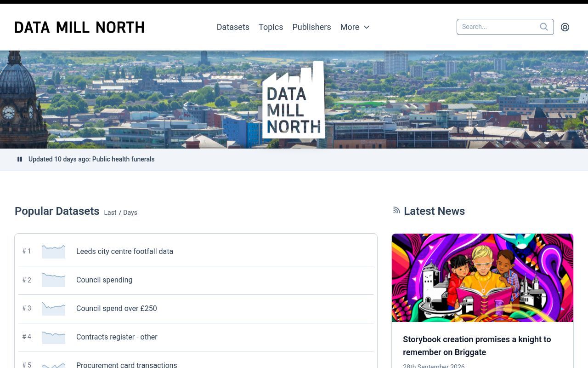Open Public health funerals update link
This screenshot has width=588, height=368.
[x=123, y=159]
